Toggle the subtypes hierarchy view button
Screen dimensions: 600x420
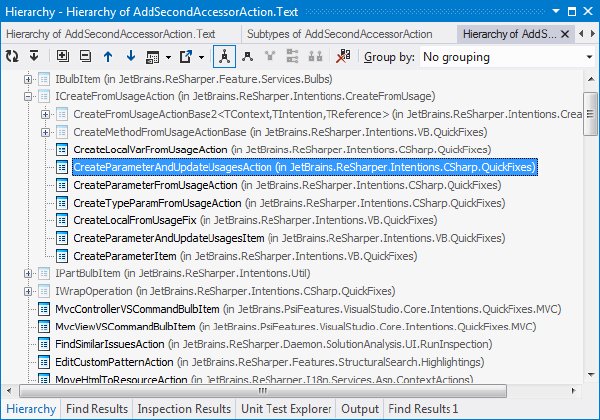(x=247, y=57)
